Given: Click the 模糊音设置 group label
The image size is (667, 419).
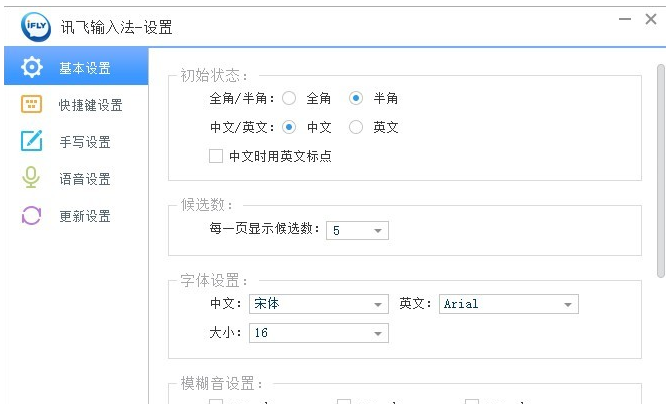Looking at the screenshot, I should point(222,384).
